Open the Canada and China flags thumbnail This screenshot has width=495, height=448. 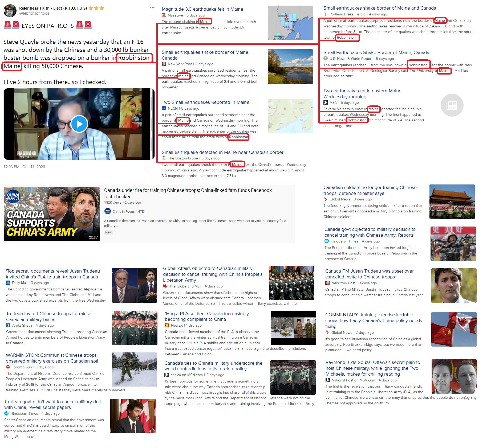[454, 329]
